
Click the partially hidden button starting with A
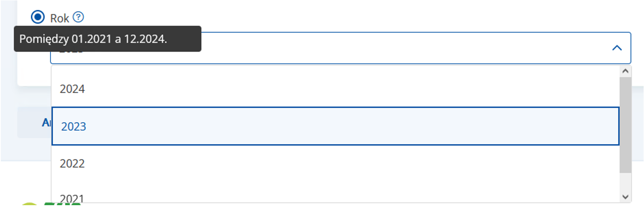(46, 123)
